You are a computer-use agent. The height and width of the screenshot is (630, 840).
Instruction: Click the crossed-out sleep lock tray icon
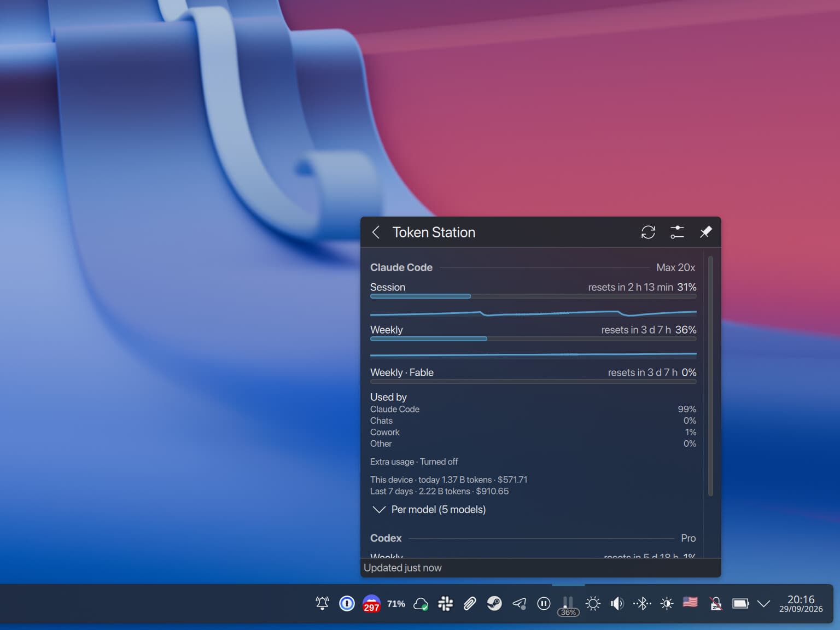click(715, 603)
